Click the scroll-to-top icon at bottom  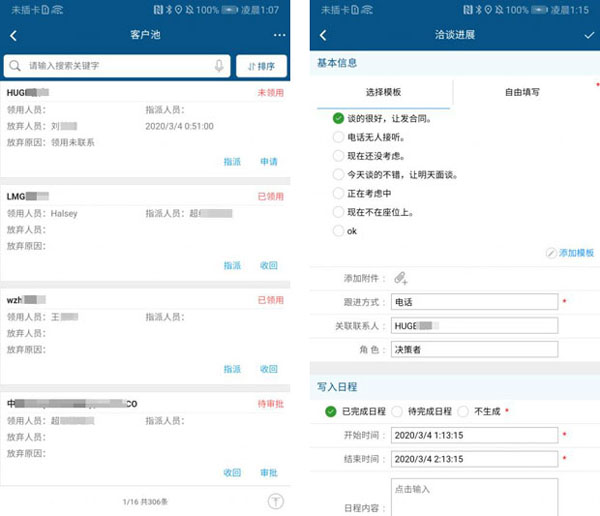point(276,500)
